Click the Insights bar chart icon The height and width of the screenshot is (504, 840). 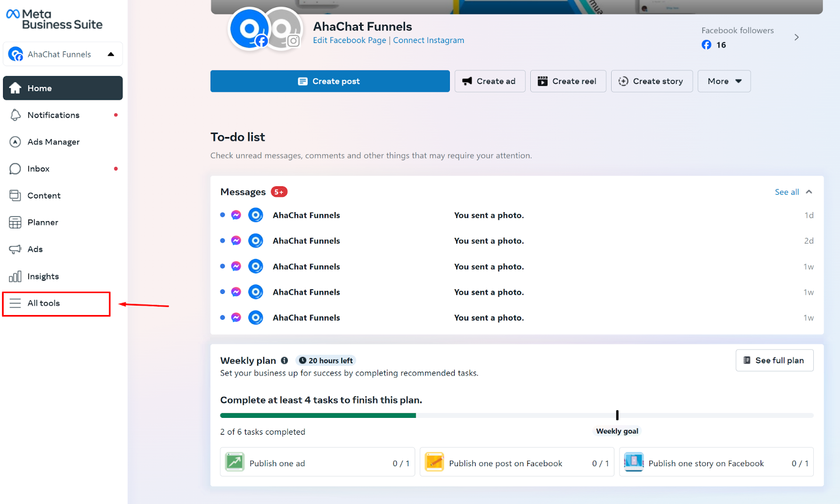click(15, 276)
